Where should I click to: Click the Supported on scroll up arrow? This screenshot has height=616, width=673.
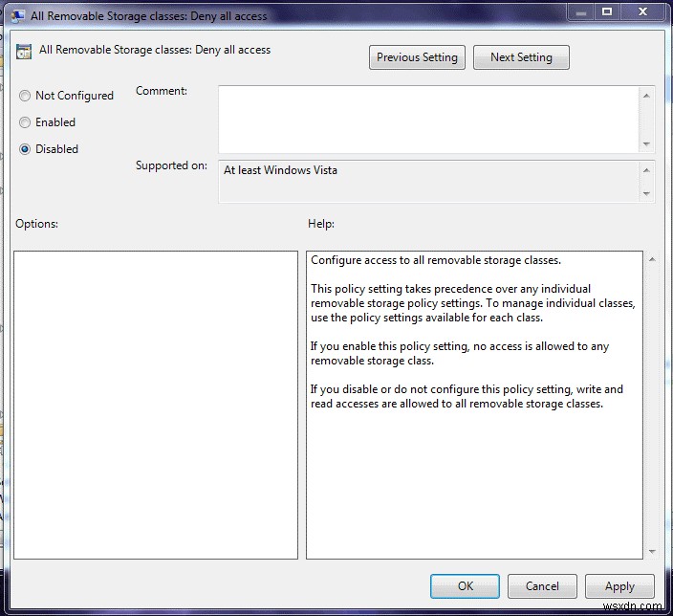(646, 170)
